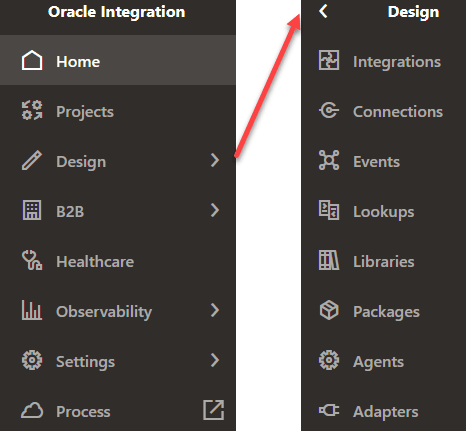The width and height of the screenshot is (466, 431).
Task: Select the Healthcare menu item
Action: click(118, 260)
